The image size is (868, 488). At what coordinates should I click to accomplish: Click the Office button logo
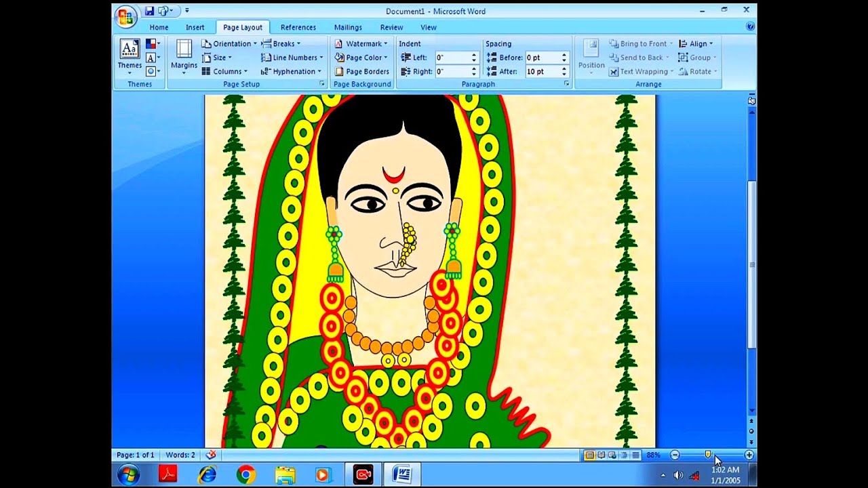coord(126,17)
